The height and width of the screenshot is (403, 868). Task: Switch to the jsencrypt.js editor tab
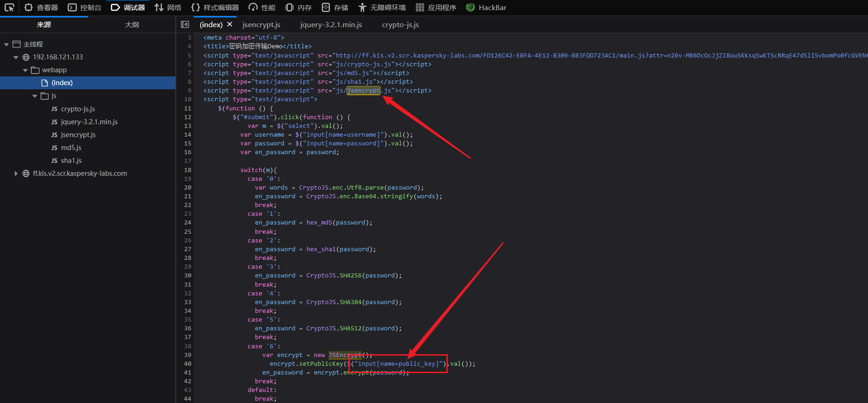click(261, 25)
